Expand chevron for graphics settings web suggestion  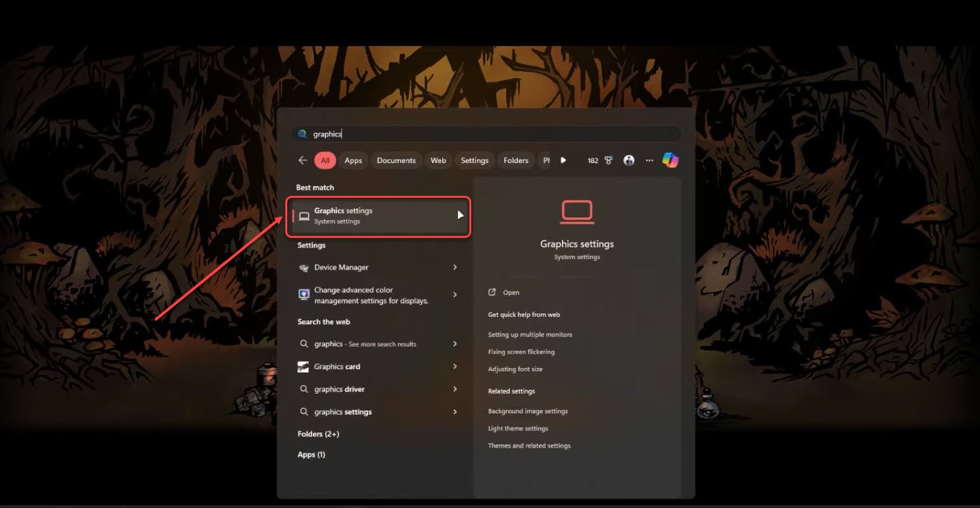tap(455, 412)
